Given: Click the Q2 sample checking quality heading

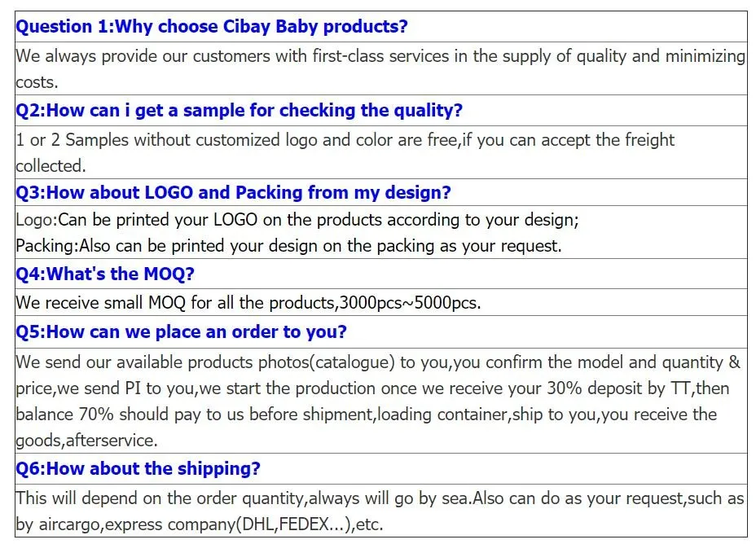Looking at the screenshot, I should (x=240, y=110).
